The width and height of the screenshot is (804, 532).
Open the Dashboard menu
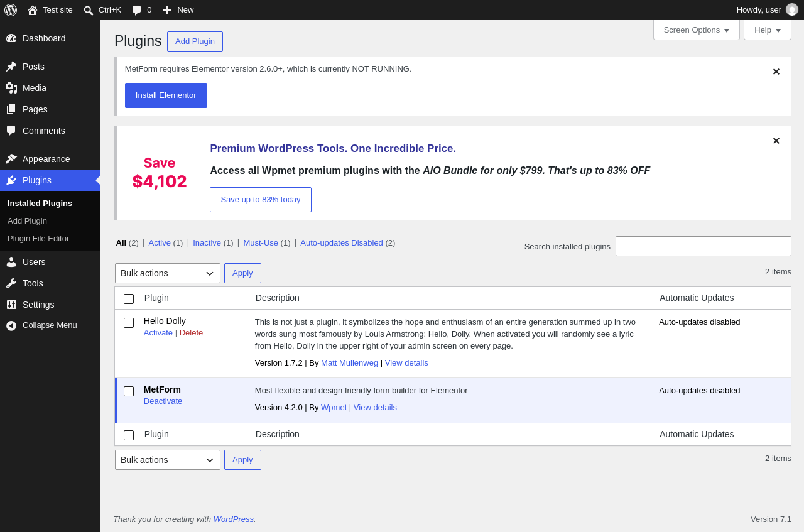click(50, 38)
